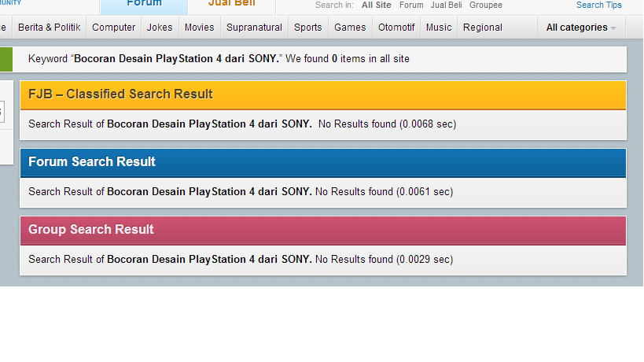This screenshot has width=644, height=362.
Task: Open the Search Tips link
Action: click(x=599, y=6)
